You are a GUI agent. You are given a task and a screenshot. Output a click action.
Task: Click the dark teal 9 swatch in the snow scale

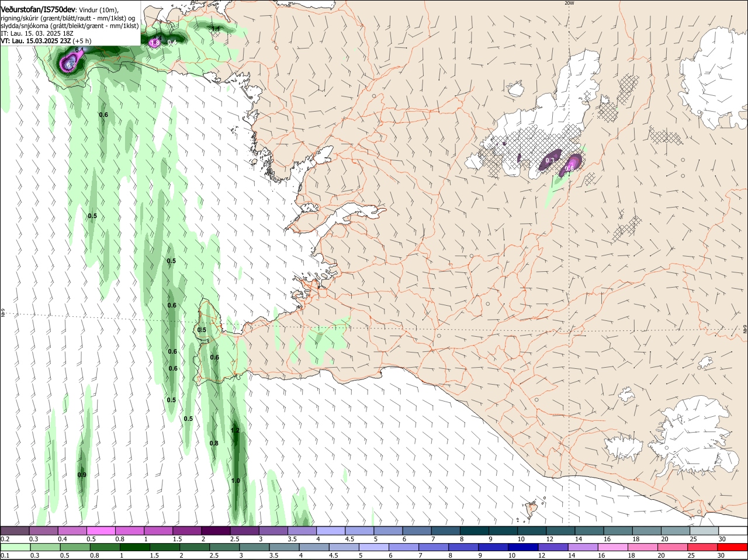pyautogui.click(x=502, y=530)
